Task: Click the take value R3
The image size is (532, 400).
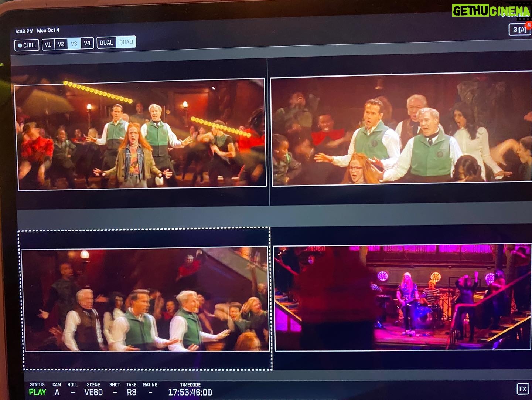Action: pos(132,392)
